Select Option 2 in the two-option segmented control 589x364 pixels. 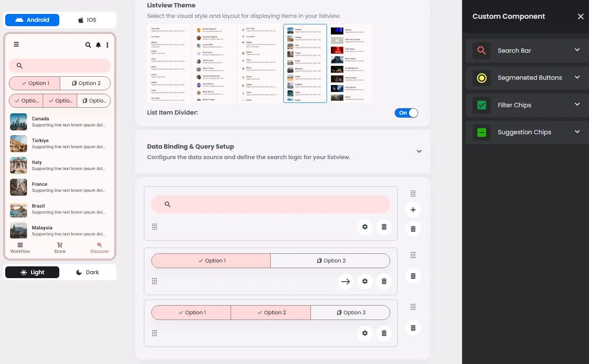click(330, 261)
